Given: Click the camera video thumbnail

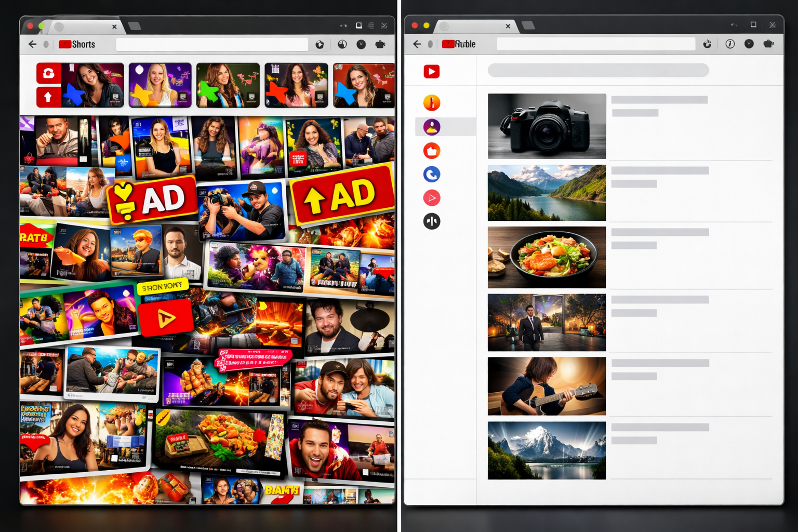Looking at the screenshot, I should click(x=546, y=126).
